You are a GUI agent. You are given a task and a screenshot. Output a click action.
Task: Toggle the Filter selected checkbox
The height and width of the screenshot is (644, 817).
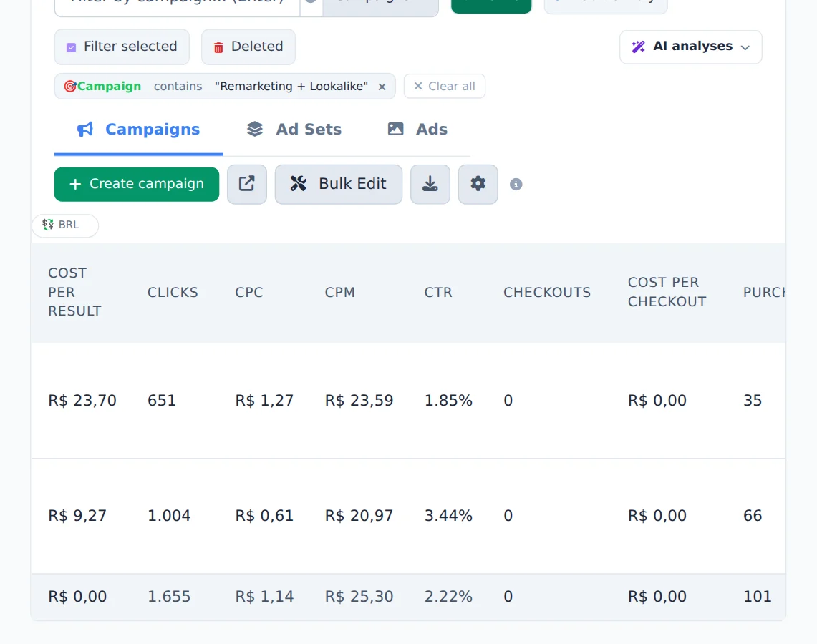click(72, 47)
